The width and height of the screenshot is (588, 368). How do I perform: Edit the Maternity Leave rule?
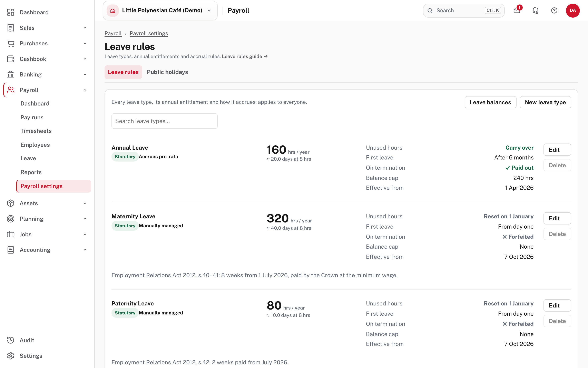tap(557, 218)
